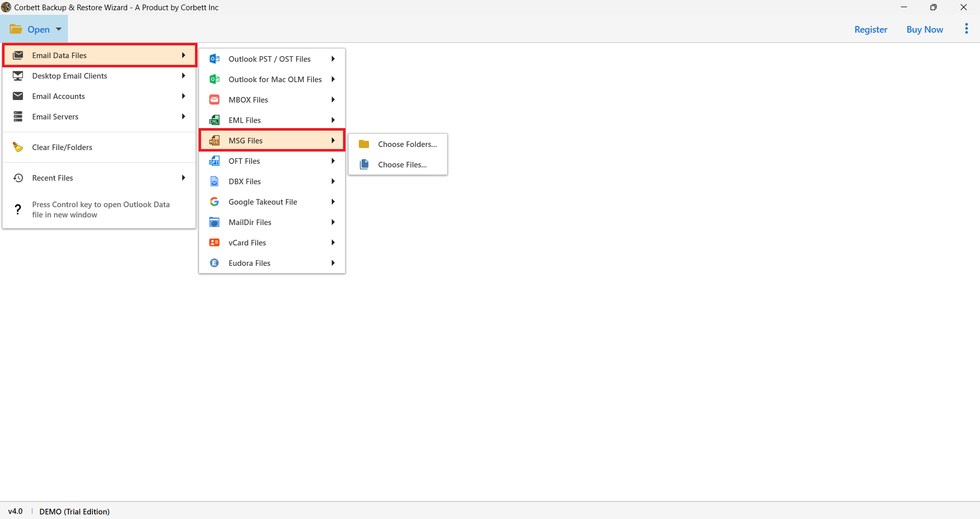Click the Desktop Email Clients monitor icon
This screenshot has width=980, height=519.
18,76
